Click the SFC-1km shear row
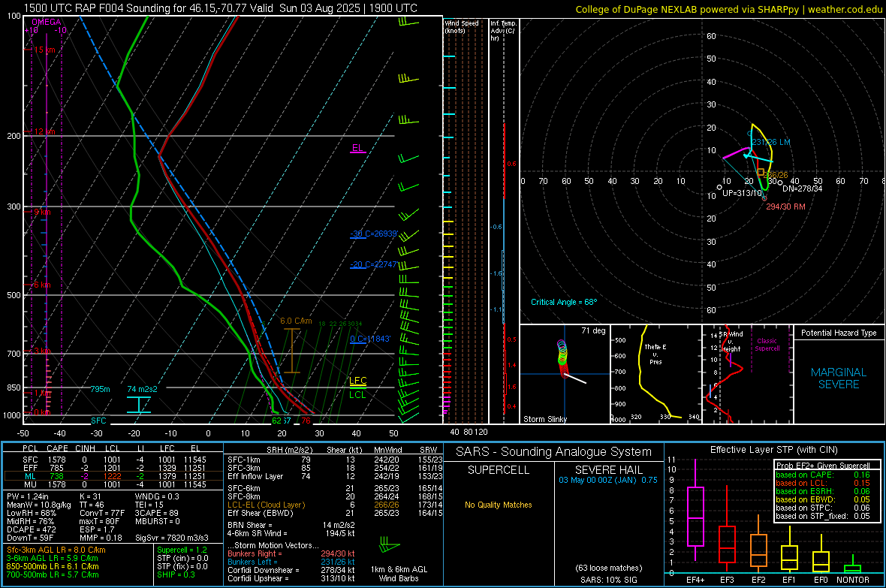The width and height of the screenshot is (886, 588). coord(335,460)
